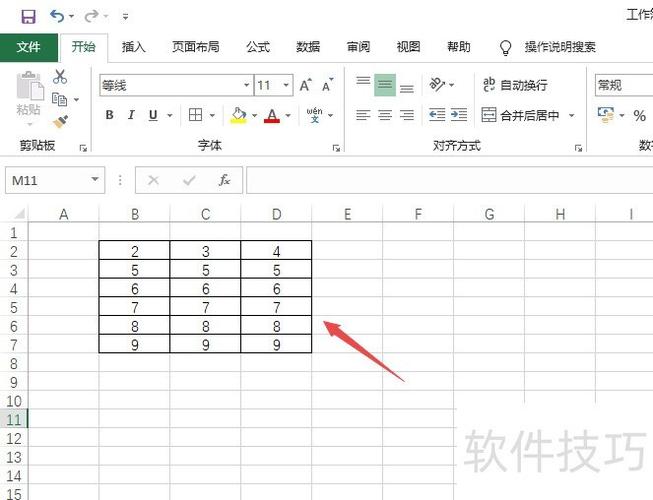653x500 pixels.
Task: Expand the fill color palette arrow
Action: click(254, 115)
